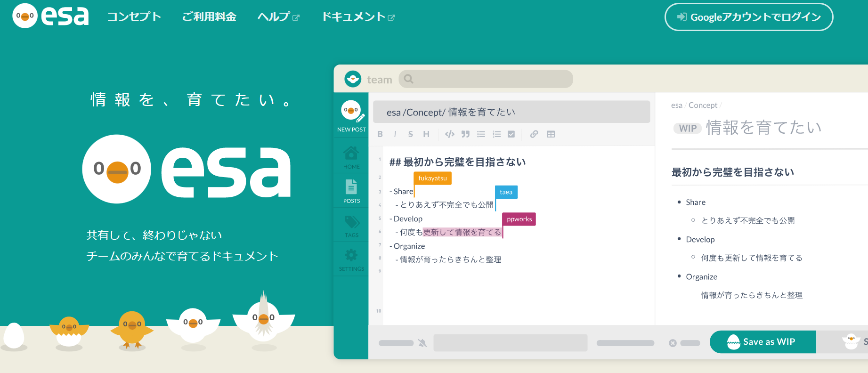Open the ドキュメント external link
Image resolution: width=868 pixels, height=373 pixels.
coord(358,17)
